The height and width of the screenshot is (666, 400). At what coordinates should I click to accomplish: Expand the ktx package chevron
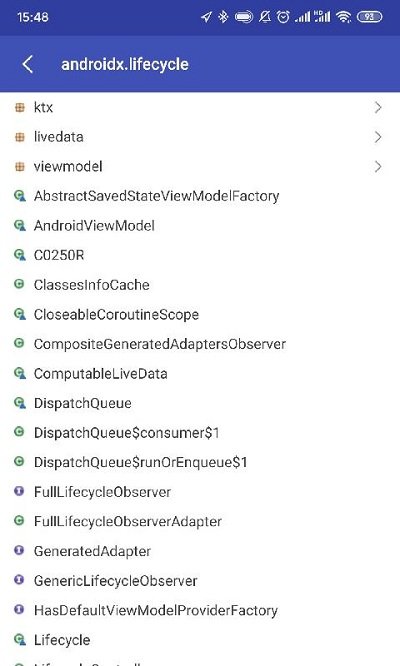(x=378, y=107)
